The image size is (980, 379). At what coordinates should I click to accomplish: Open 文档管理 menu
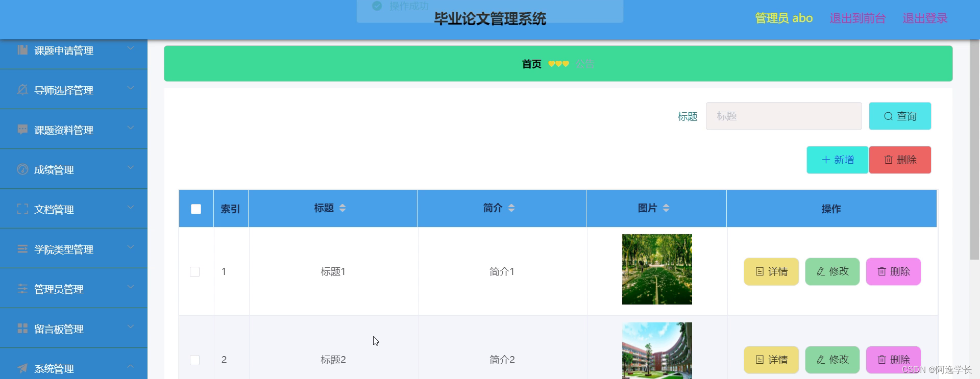click(x=73, y=209)
